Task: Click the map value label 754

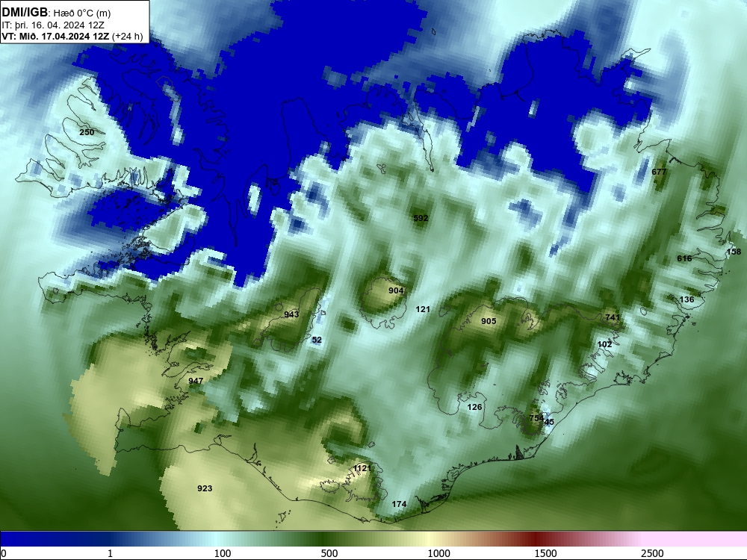Action: point(536,418)
